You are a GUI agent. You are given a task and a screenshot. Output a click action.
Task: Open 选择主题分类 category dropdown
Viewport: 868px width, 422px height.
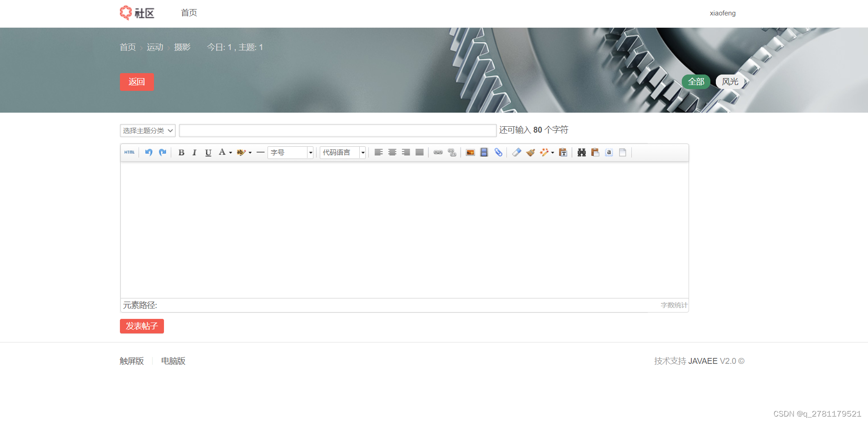[x=148, y=130]
